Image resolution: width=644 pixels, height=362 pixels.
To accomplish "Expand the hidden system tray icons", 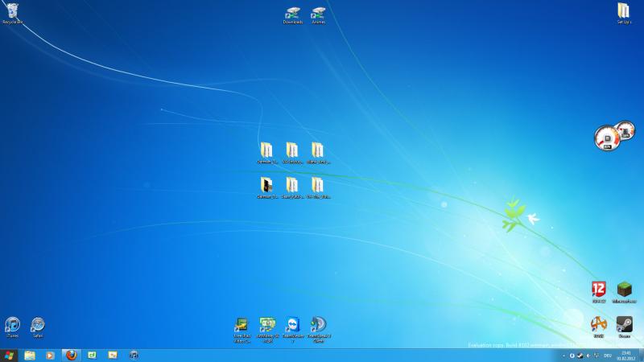I will pyautogui.click(x=562, y=356).
